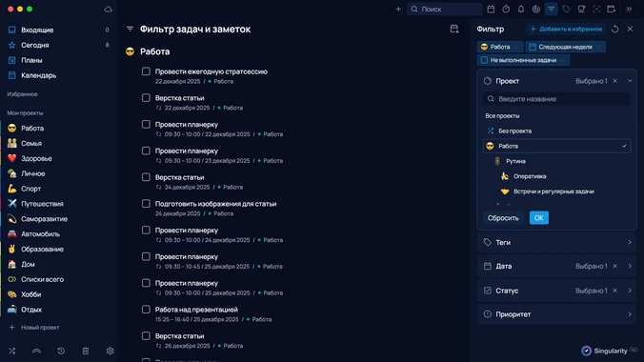Open settings gear in bottom sidebar
The width and height of the screenshot is (644, 362).
(111, 351)
